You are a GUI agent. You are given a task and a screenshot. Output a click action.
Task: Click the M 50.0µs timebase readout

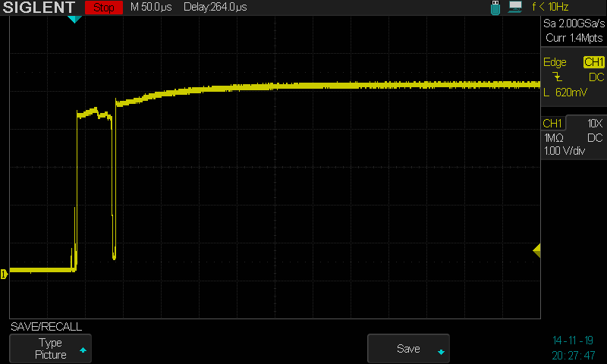[152, 8]
